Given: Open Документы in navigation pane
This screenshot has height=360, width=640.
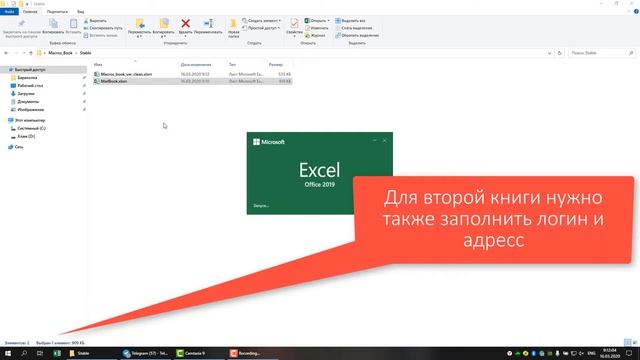Looking at the screenshot, I should [25, 102].
